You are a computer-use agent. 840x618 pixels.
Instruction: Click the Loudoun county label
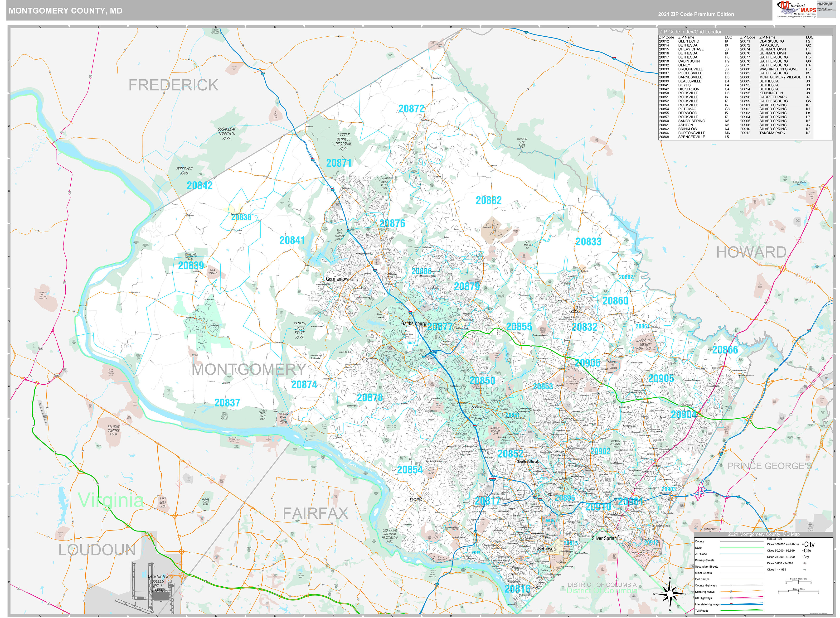coord(97,550)
